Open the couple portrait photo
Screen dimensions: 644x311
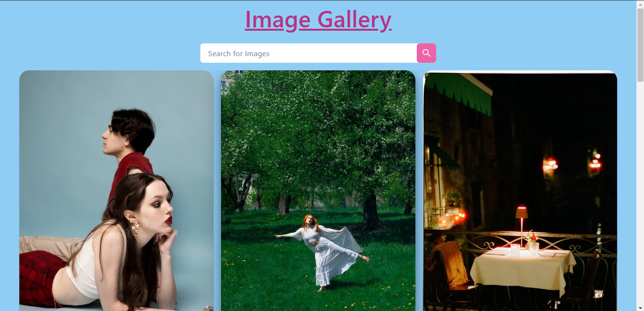point(116,191)
